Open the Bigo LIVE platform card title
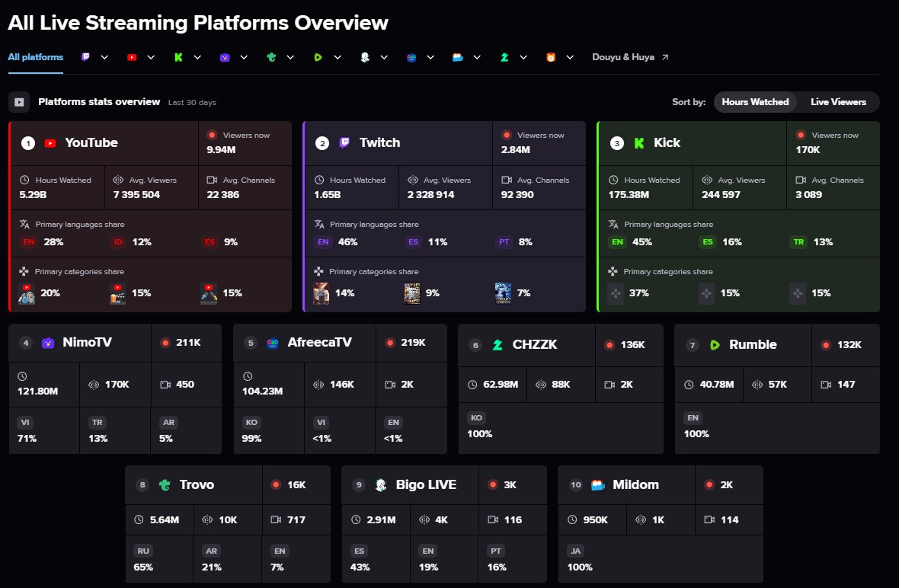The width and height of the screenshot is (899, 588). 426,485
